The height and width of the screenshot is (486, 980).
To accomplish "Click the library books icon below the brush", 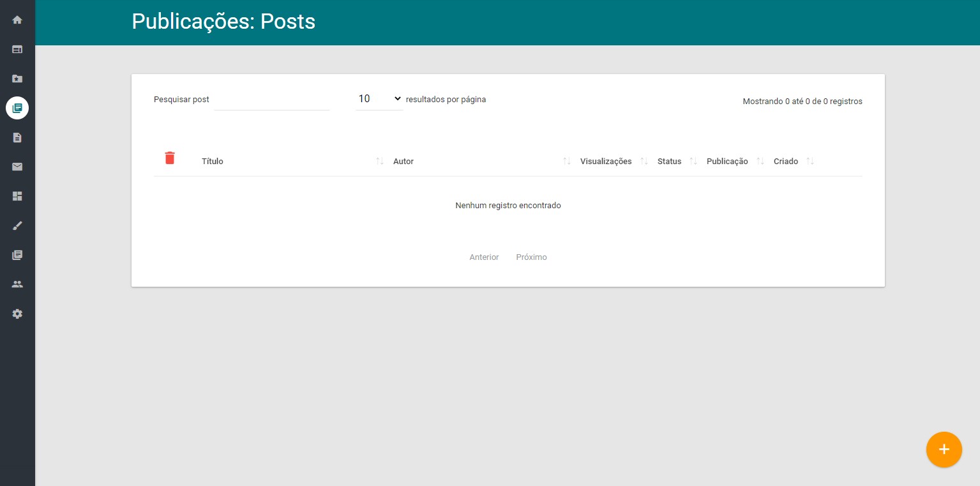I will [x=17, y=255].
